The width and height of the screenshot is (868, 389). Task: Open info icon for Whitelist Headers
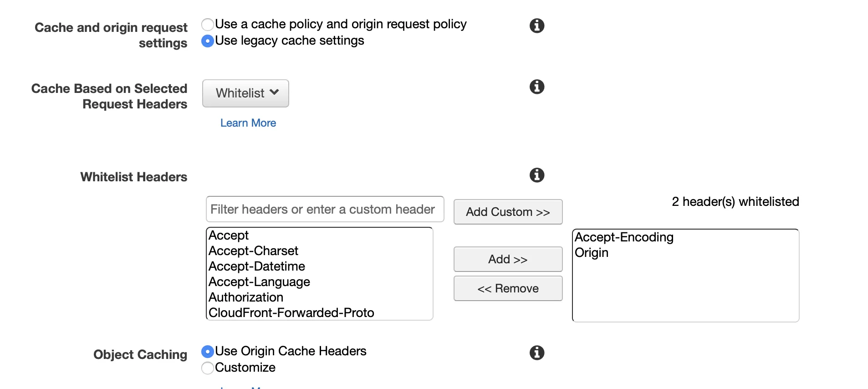pos(537,175)
